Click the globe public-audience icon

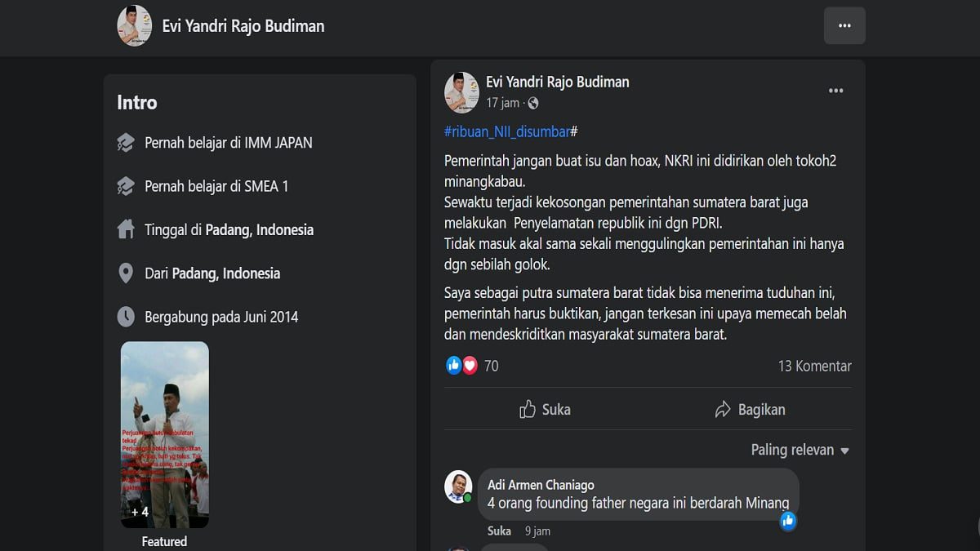[533, 103]
